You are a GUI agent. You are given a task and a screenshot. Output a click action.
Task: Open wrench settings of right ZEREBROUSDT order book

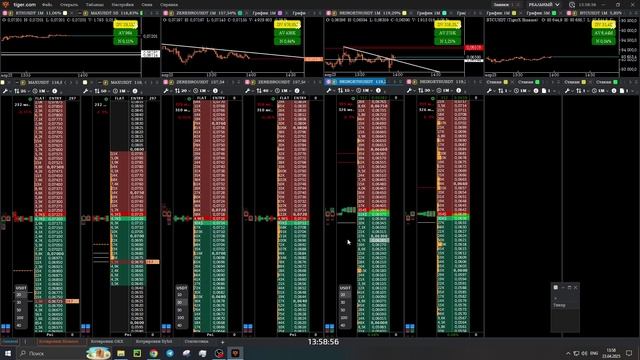pos(248,91)
